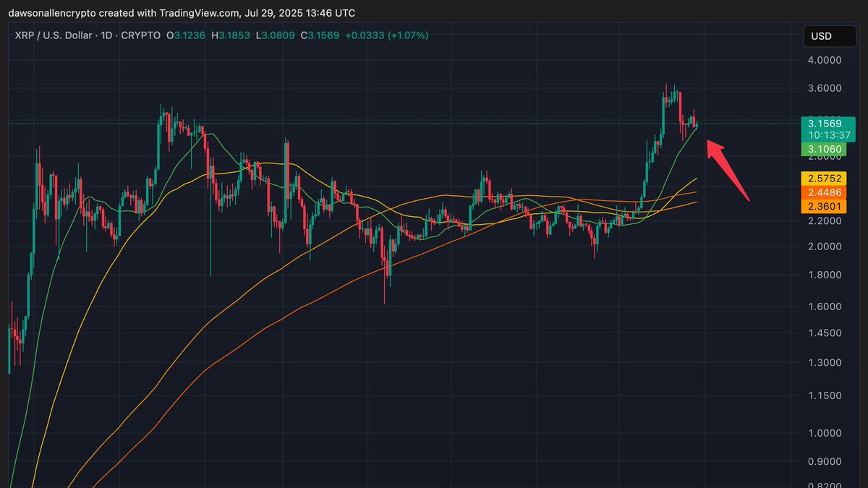Open the USD currency selector
Screen dimensions: 868x488
click(830, 36)
